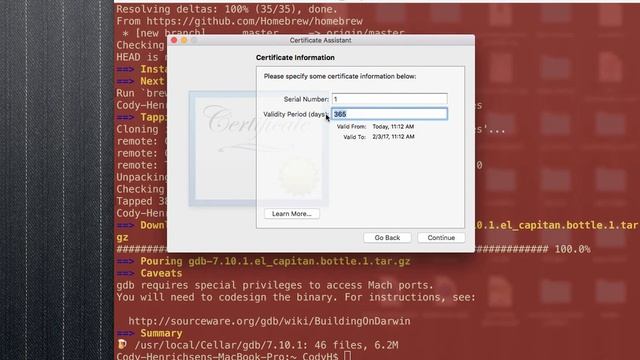
Task: Click the Homebrew GitHub URL in Terminal
Action: [254, 21]
